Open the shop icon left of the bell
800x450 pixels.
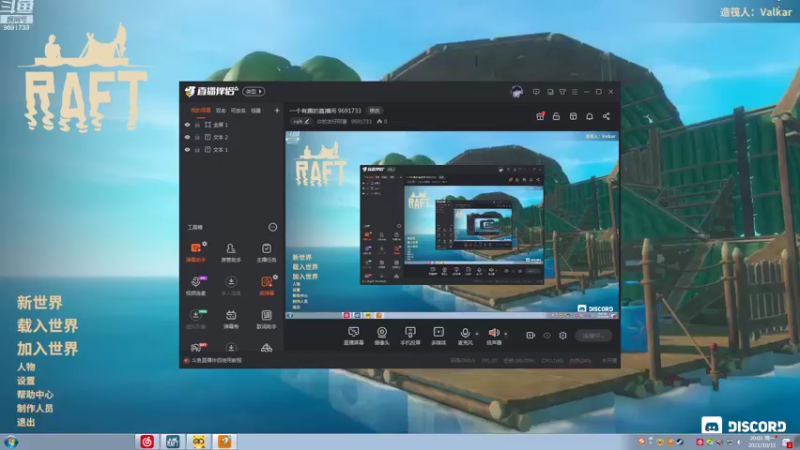(x=573, y=116)
